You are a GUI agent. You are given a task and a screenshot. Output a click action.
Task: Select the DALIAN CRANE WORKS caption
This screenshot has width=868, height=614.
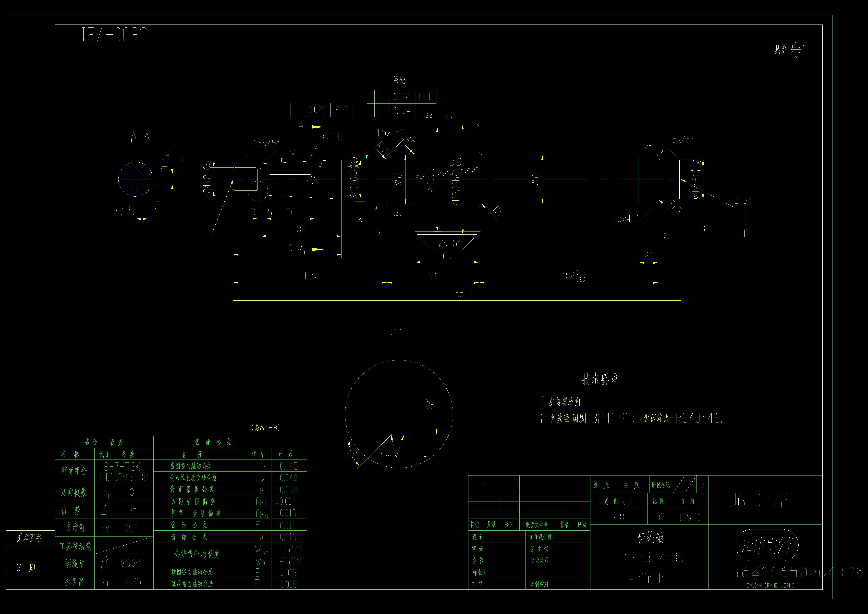(770, 586)
